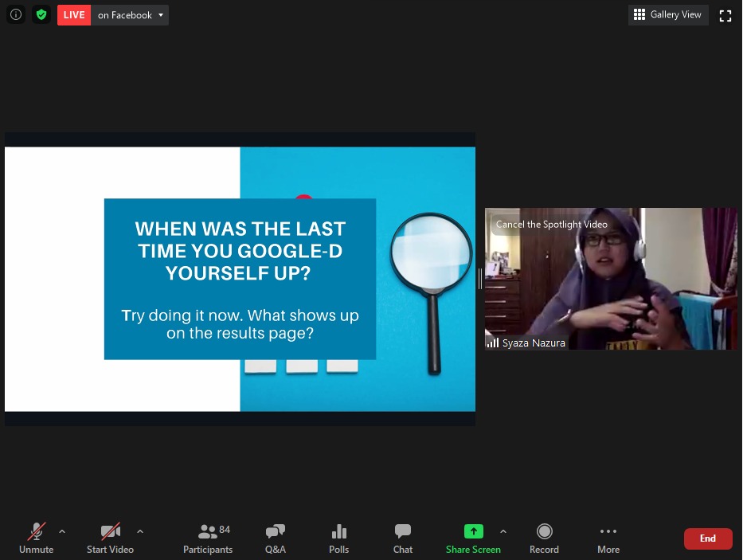Click the divider handle between slide and video
Screen dimensions: 743x560
[x=480, y=279]
